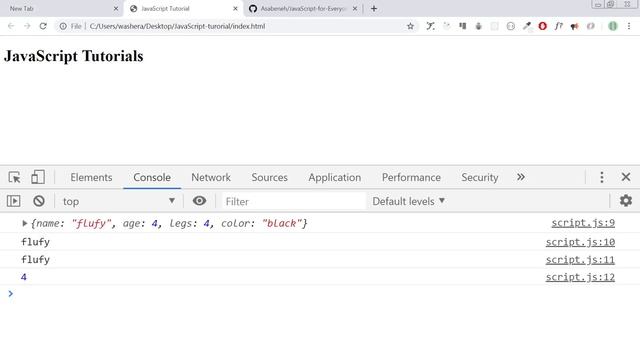640x360 pixels.
Task: Open a new browser tab with plus
Action: coord(374,9)
